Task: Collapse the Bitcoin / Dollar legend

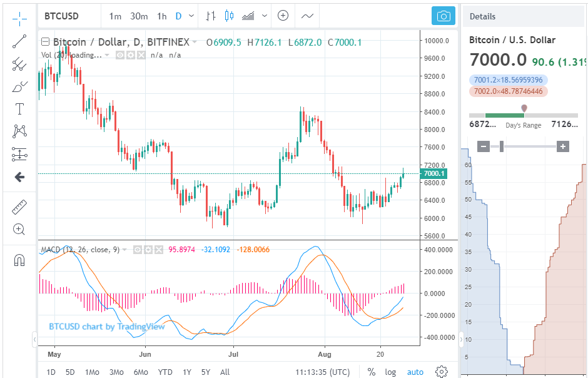Action: tap(45, 43)
